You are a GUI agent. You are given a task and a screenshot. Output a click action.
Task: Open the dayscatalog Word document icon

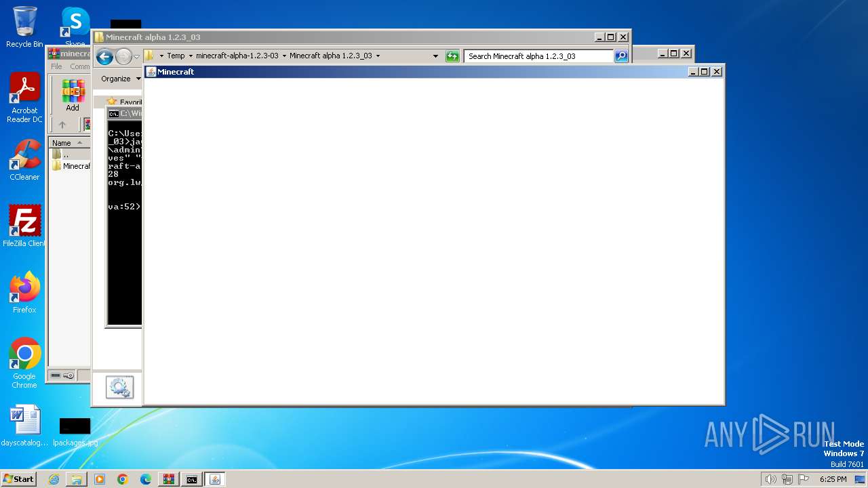[x=24, y=426]
